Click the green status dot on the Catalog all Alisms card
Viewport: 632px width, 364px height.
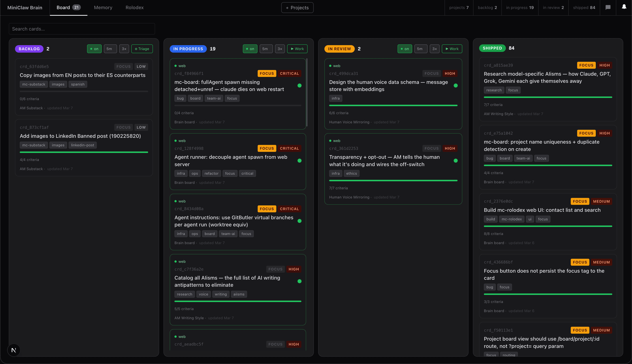click(x=300, y=281)
